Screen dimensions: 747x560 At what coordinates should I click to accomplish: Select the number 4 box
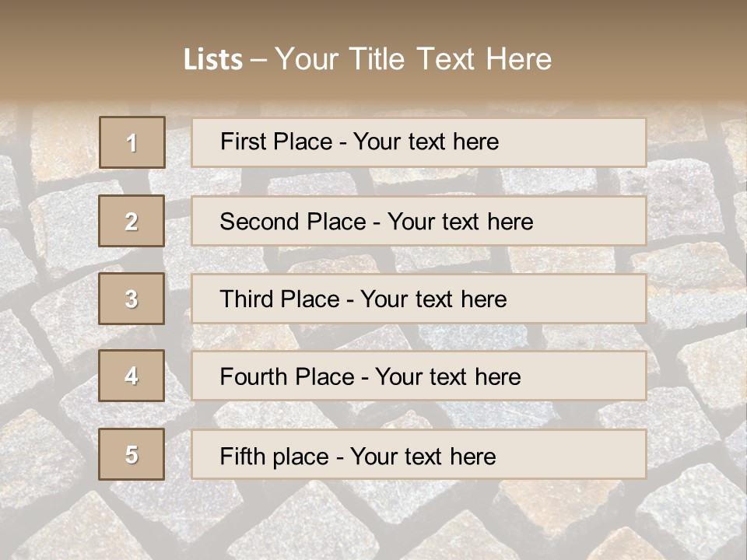(132, 376)
